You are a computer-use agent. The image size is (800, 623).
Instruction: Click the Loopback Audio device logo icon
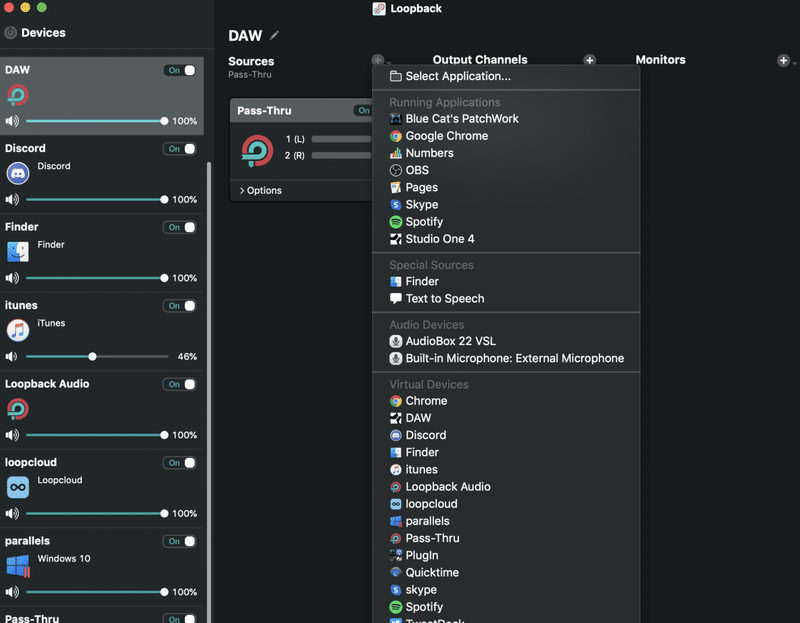(18, 409)
